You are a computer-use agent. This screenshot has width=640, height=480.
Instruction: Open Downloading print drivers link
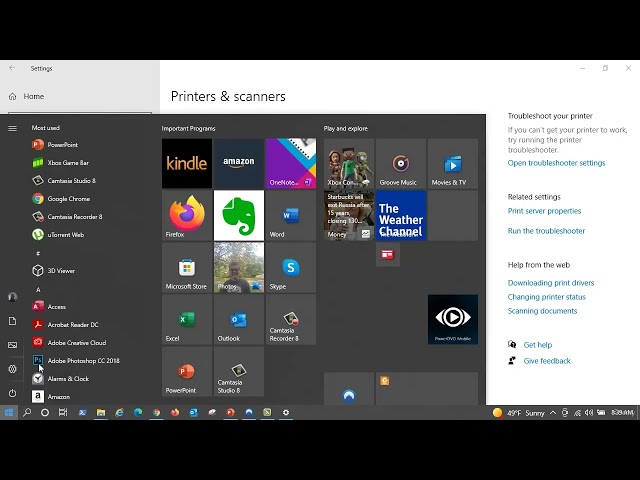click(551, 283)
